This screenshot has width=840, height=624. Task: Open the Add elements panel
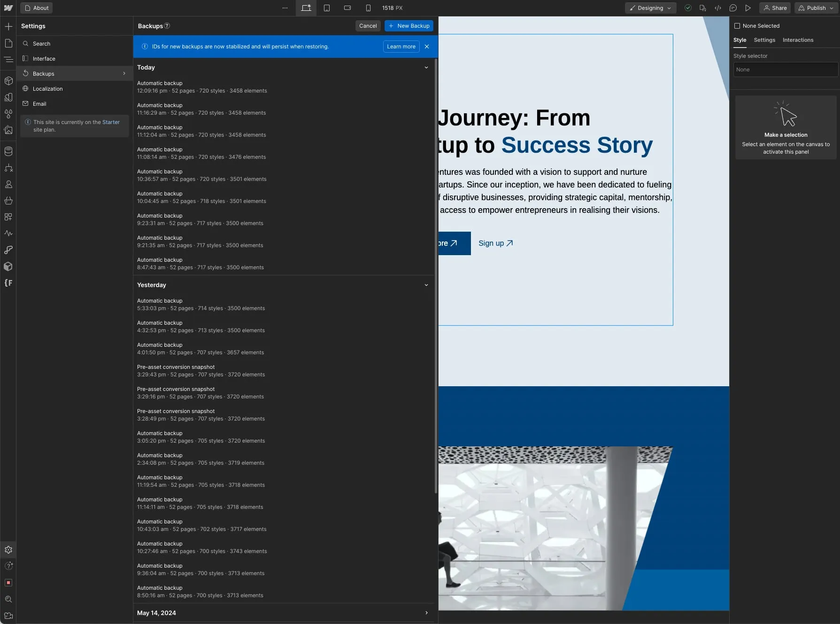[x=8, y=26]
